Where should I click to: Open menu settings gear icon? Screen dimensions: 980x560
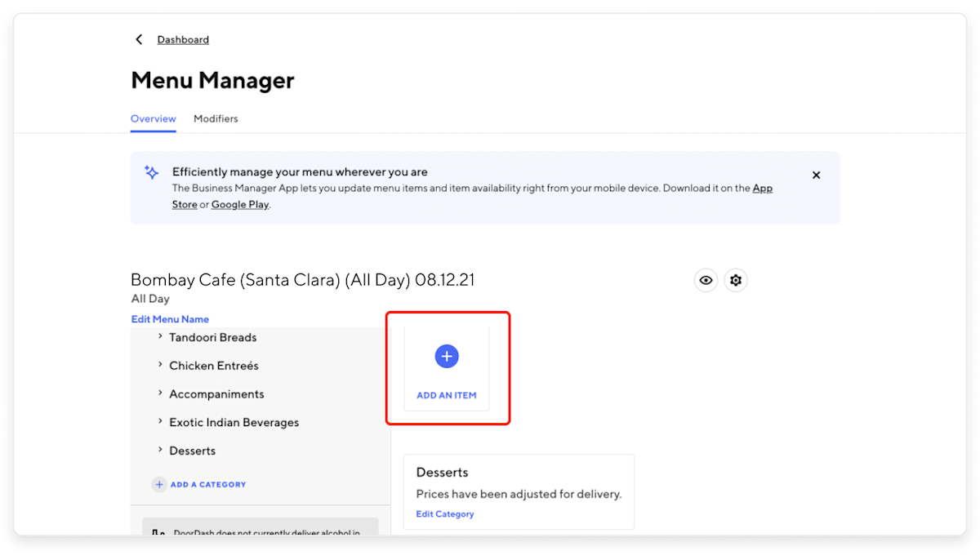coord(736,280)
